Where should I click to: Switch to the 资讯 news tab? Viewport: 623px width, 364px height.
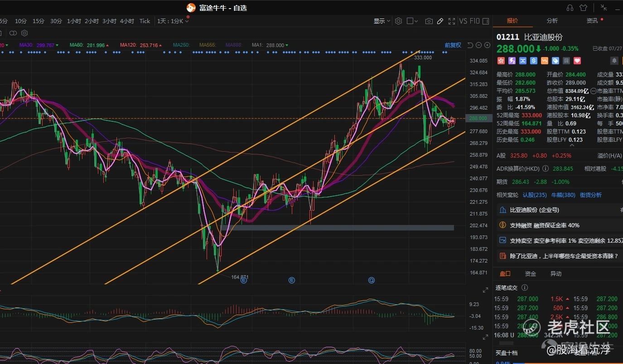pyautogui.click(x=592, y=21)
